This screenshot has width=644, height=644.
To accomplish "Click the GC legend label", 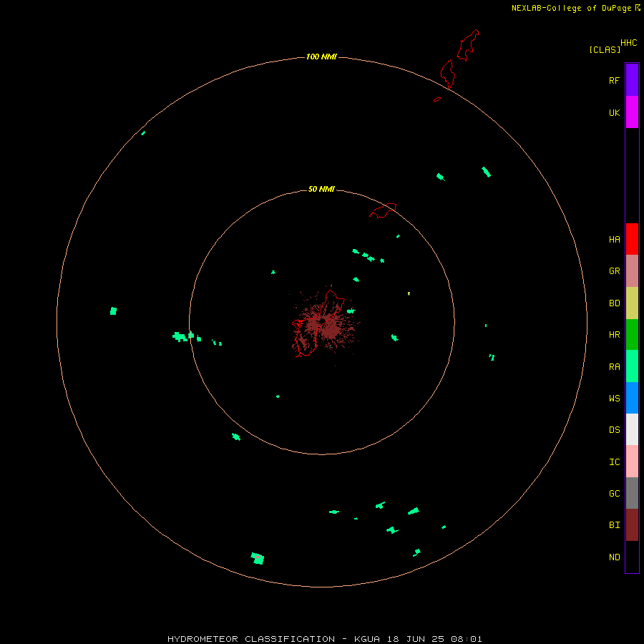I will click(x=614, y=494).
